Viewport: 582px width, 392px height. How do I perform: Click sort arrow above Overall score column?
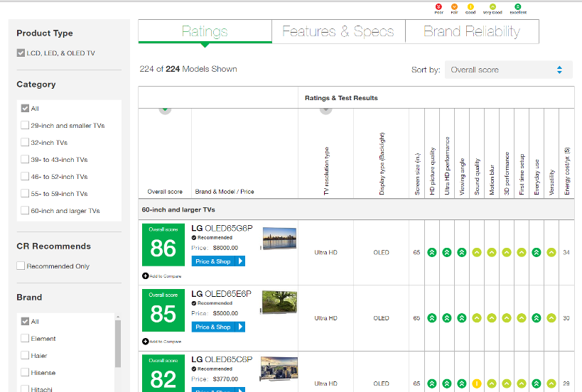click(165, 109)
